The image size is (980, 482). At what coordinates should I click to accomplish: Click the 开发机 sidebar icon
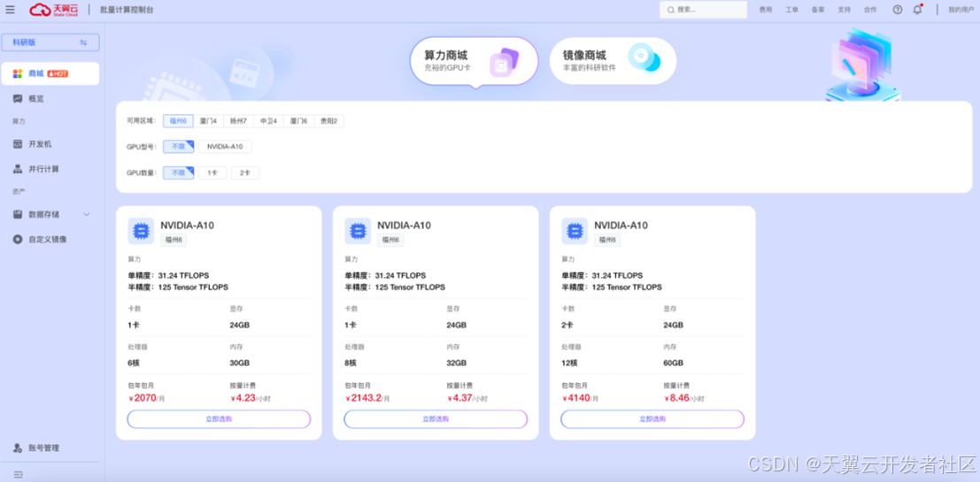pyautogui.click(x=18, y=144)
